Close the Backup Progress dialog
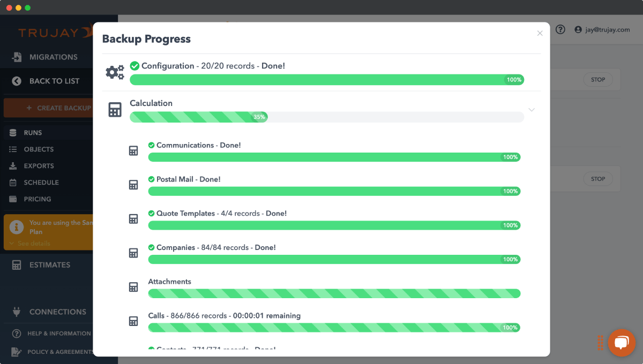 tap(540, 33)
